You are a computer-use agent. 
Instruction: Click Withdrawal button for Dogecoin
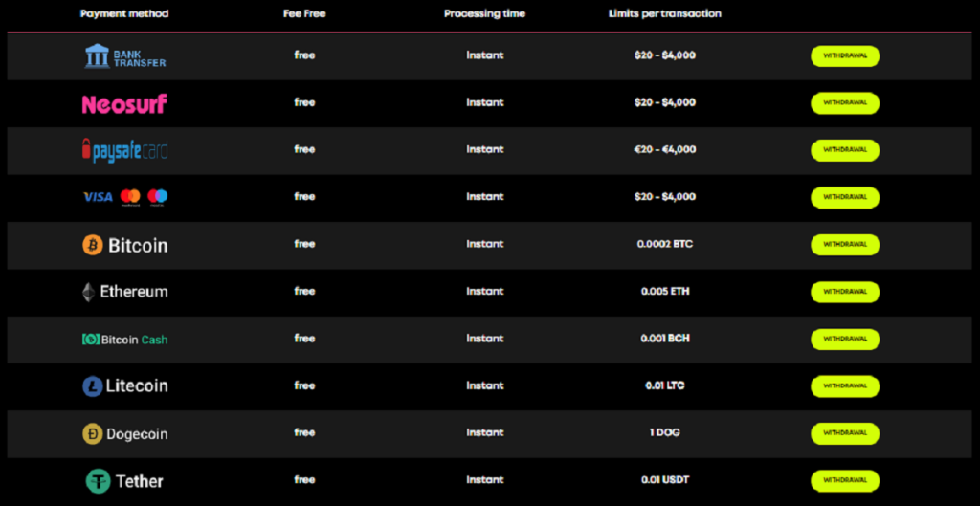pos(845,433)
